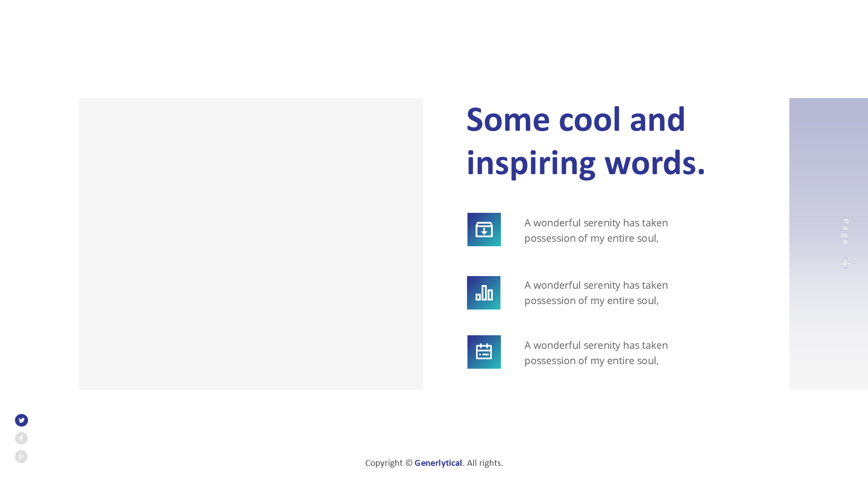Image resolution: width=868 pixels, height=488 pixels.
Task: Select the bar chart icon
Action: [484, 293]
